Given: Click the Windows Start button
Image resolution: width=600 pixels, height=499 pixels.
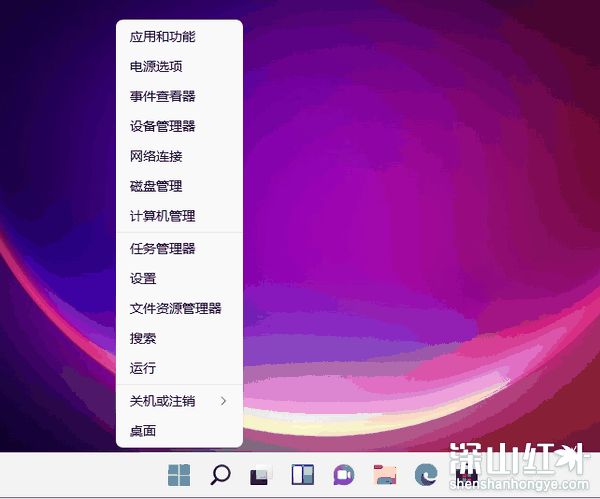Looking at the screenshot, I should (x=179, y=475).
